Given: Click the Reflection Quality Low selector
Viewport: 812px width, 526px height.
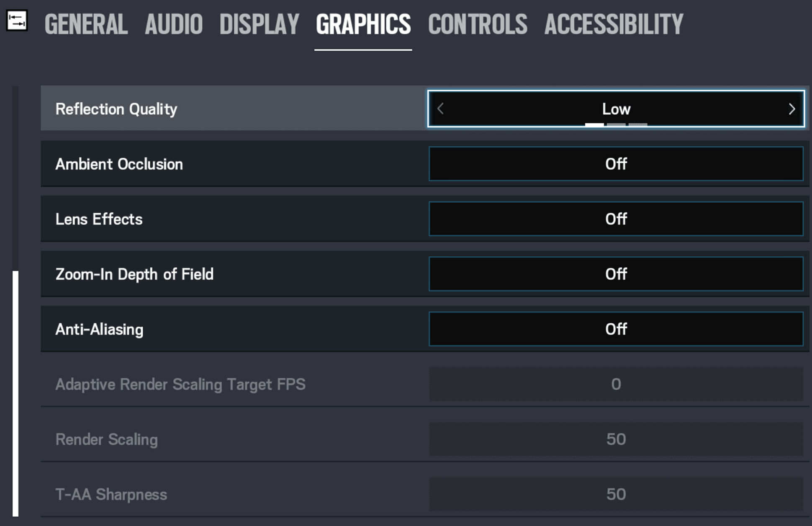Looking at the screenshot, I should point(616,109).
